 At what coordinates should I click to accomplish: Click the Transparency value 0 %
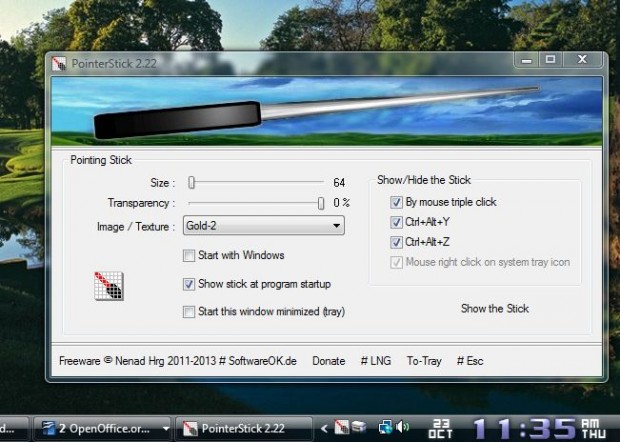pos(342,203)
